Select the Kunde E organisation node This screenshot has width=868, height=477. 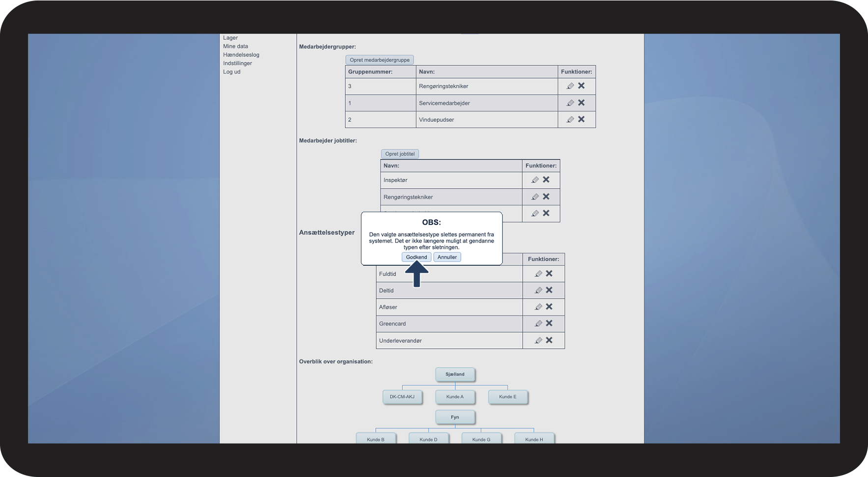(x=508, y=397)
